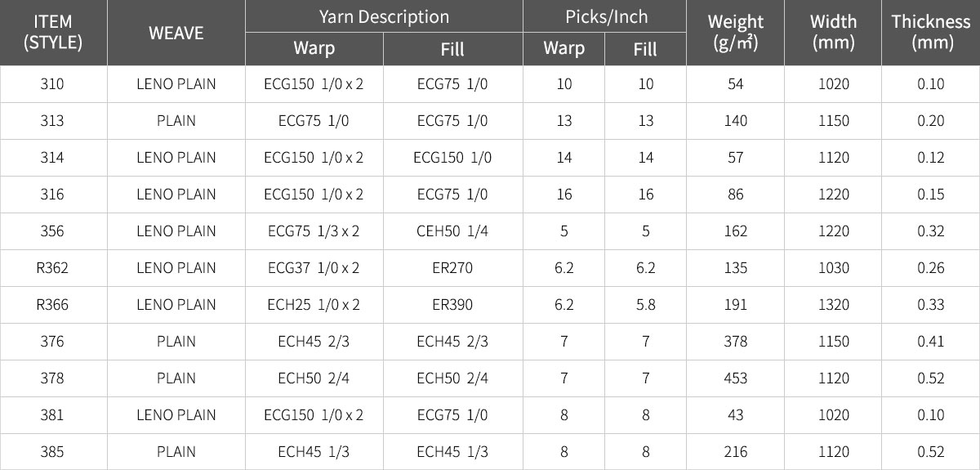This screenshot has height=470, width=980.
Task: Click the ECG75 1/3 x 2 warp cell
Action: tap(314, 231)
